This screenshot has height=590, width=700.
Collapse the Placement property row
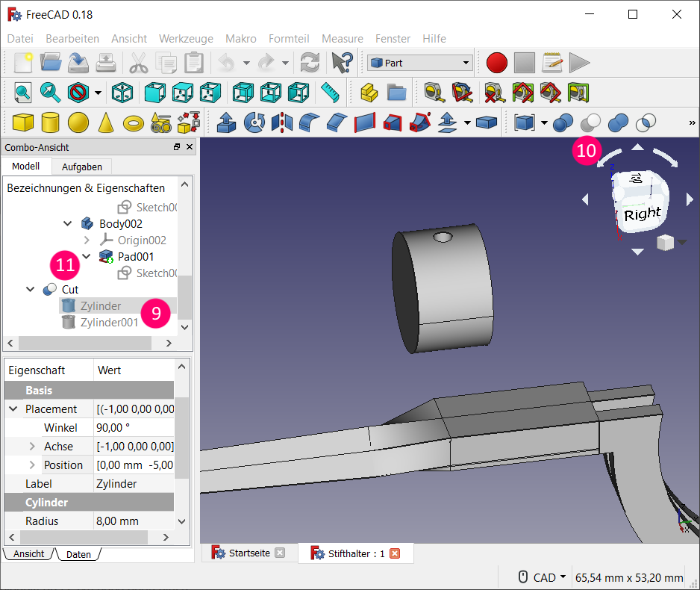click(x=13, y=409)
